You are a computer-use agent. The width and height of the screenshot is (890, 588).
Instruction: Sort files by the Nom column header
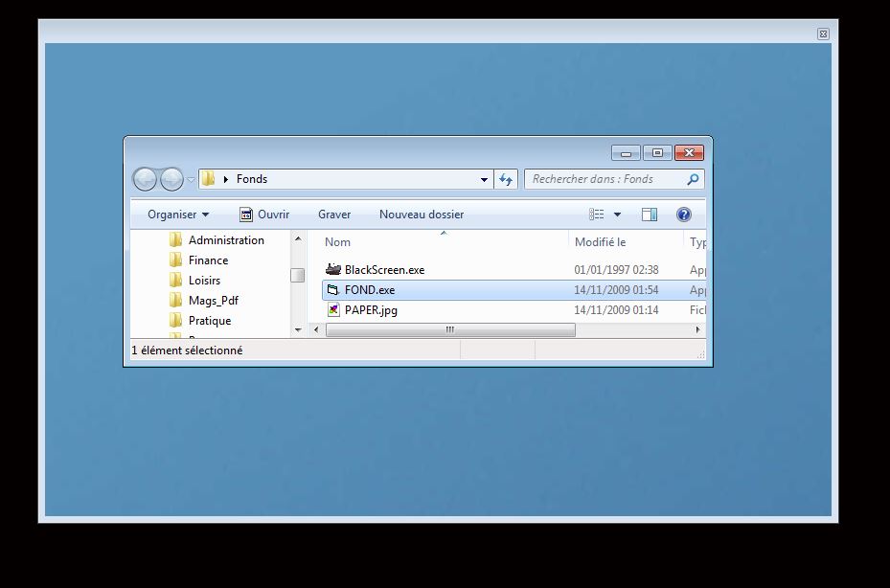[x=338, y=242]
